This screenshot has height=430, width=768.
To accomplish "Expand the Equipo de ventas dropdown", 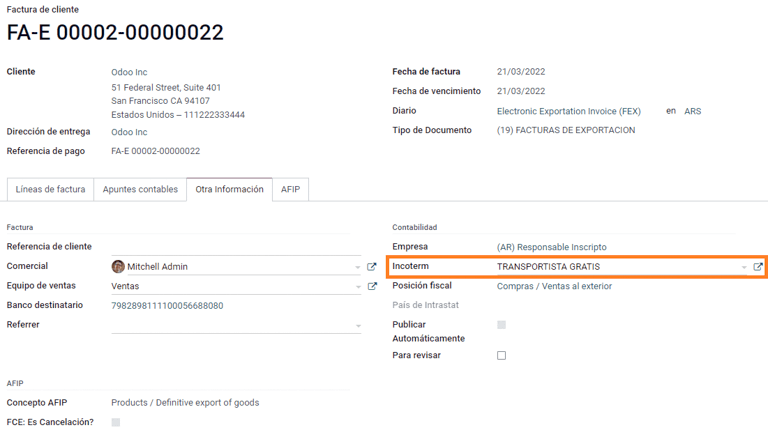I will click(358, 288).
